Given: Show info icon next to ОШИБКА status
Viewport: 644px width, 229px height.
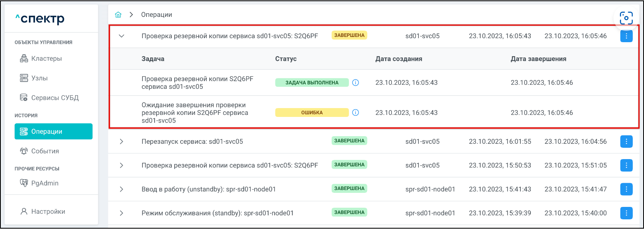Looking at the screenshot, I should pos(355,113).
